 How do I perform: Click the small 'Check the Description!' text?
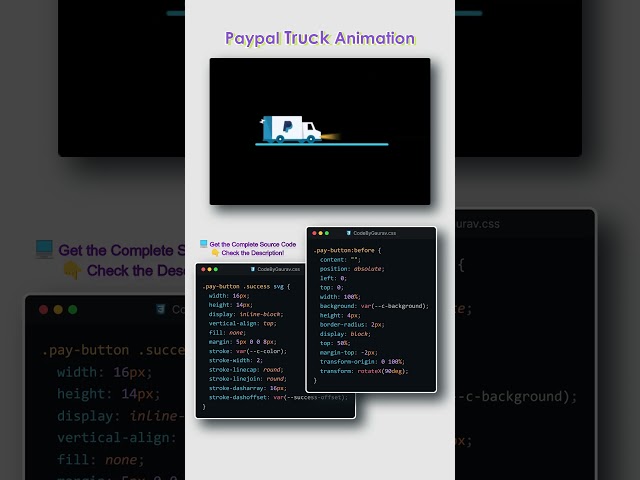[x=253, y=253]
